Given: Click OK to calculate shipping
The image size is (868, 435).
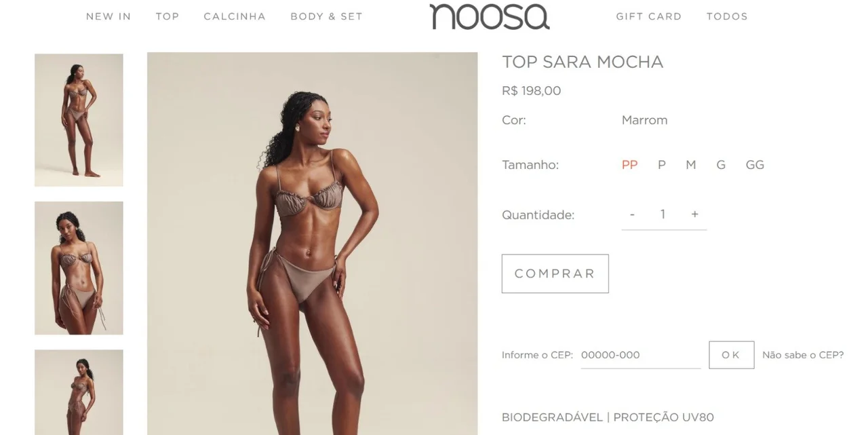Looking at the screenshot, I should [732, 355].
